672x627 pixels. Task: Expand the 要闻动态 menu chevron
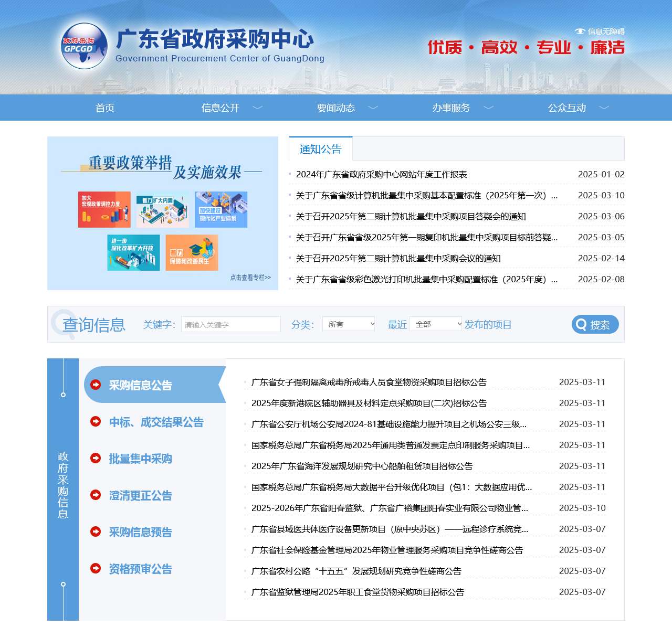pyautogui.click(x=373, y=108)
